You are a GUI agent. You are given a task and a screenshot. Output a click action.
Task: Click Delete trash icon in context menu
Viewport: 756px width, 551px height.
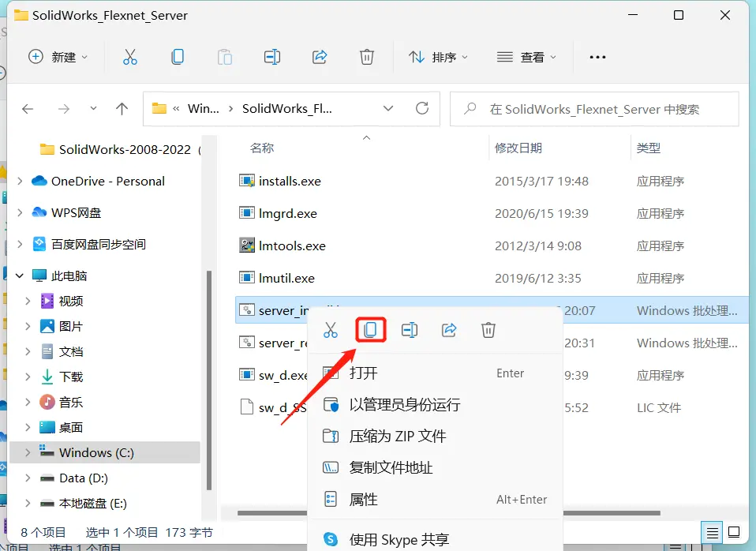point(488,330)
